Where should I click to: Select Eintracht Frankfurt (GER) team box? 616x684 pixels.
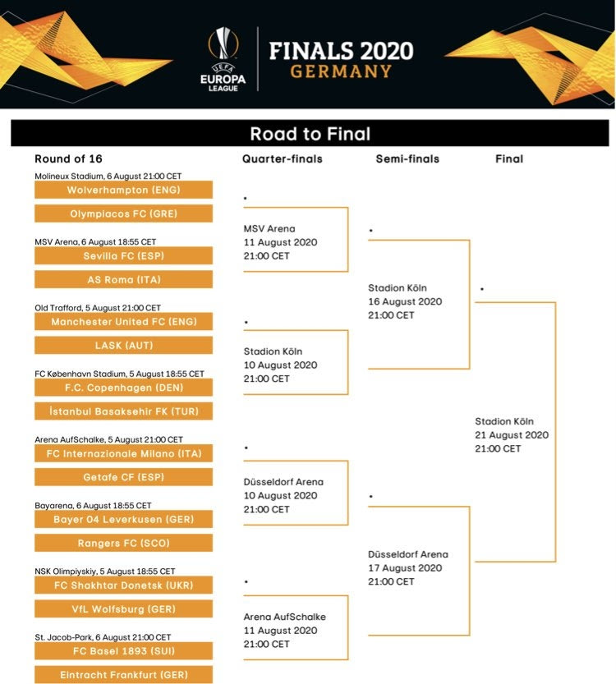click(123, 674)
